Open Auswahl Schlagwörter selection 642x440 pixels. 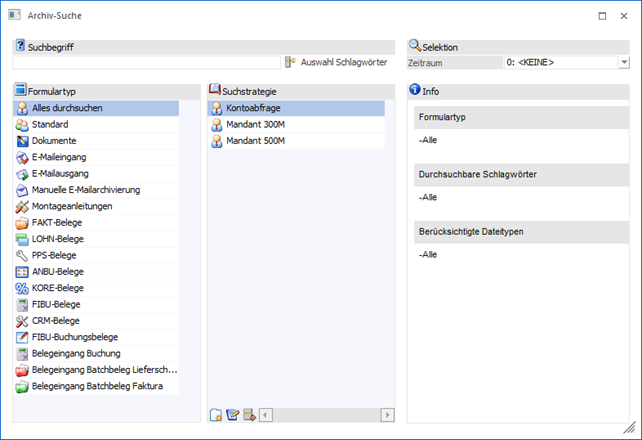pyautogui.click(x=337, y=62)
